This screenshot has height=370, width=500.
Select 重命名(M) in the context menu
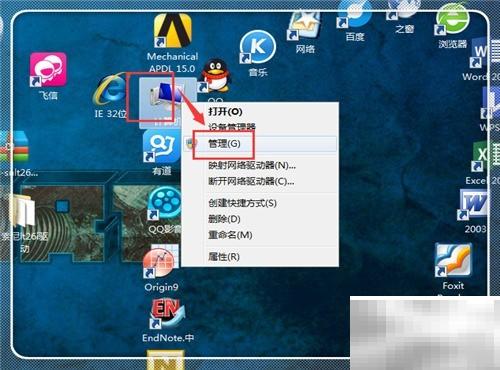[x=260, y=235]
